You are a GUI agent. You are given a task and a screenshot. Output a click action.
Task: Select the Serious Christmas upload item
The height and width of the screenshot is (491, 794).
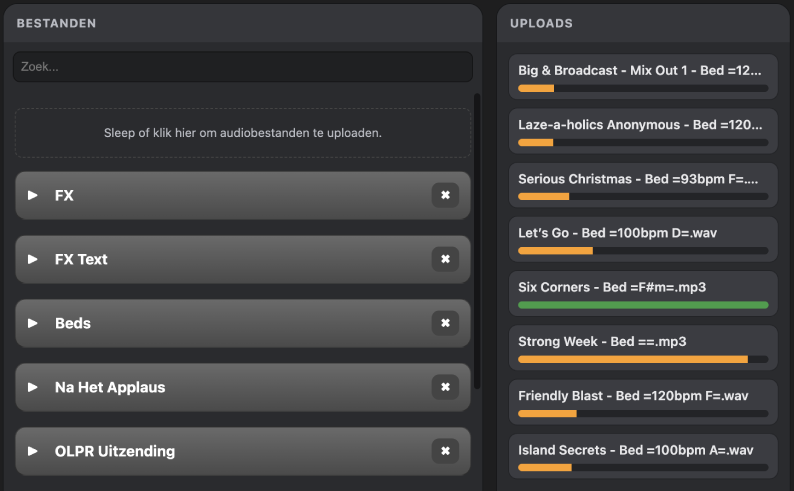(643, 185)
